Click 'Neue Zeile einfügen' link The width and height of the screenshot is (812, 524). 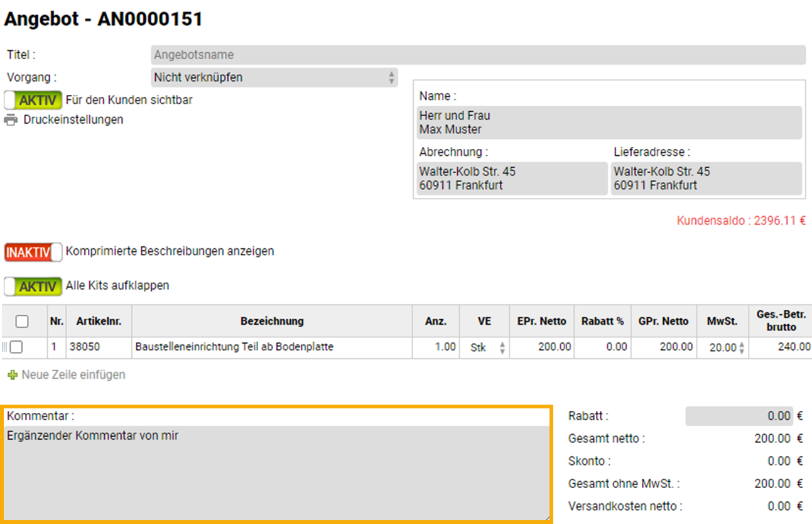pyautogui.click(x=73, y=375)
